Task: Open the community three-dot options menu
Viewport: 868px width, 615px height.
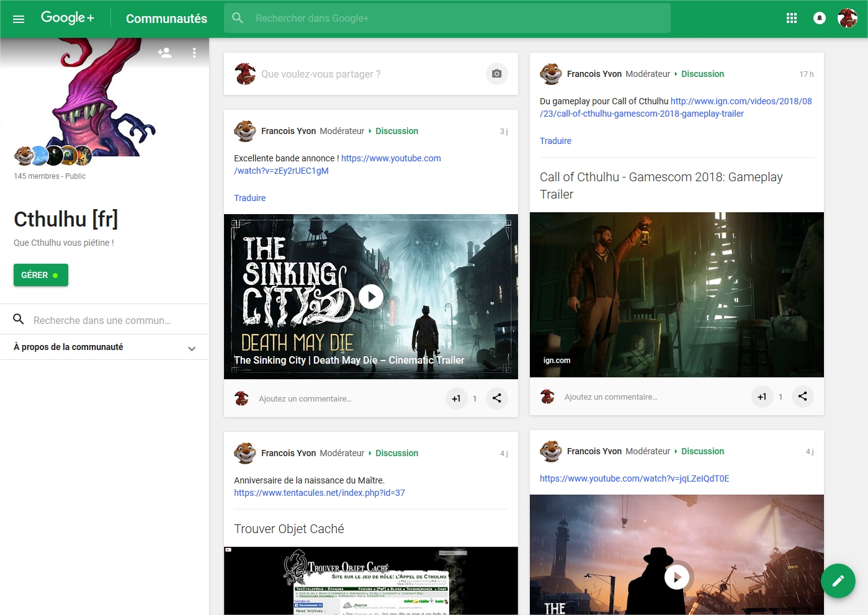Action: coord(194,53)
